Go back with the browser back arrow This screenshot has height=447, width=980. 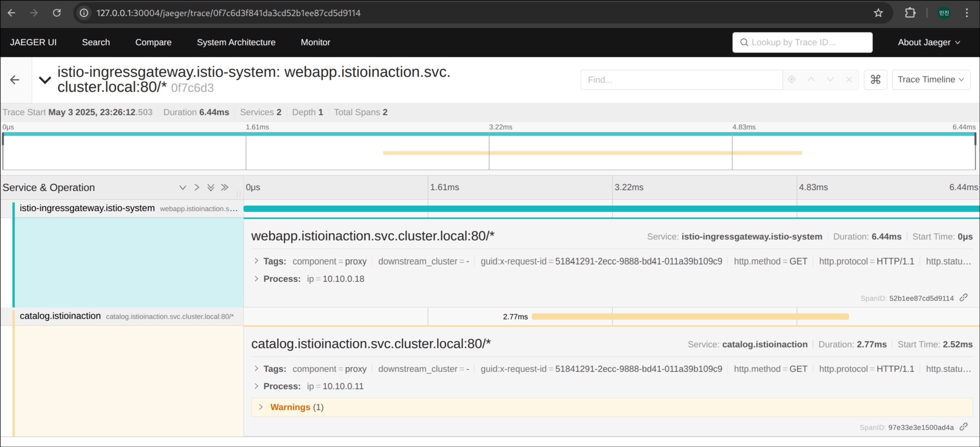point(11,13)
